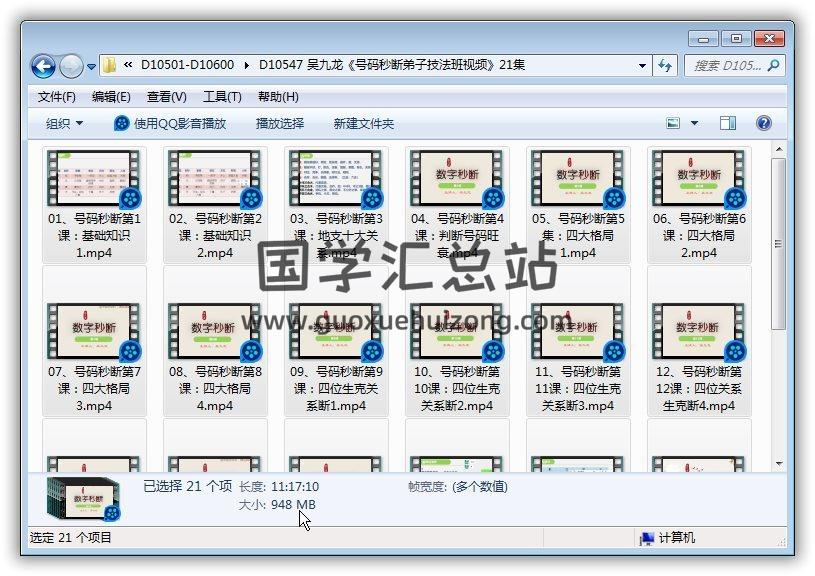Select thumbnail of 11 四位生克关系断3 video
The image size is (815, 576).
pyautogui.click(x=579, y=331)
